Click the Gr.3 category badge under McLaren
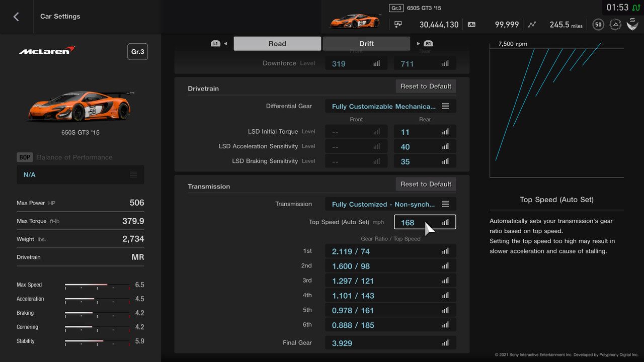 (137, 52)
